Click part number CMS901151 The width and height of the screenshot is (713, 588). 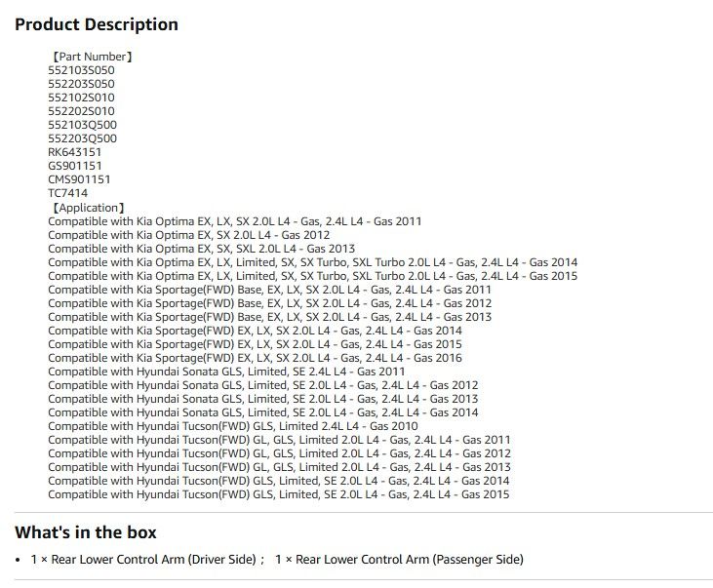pyautogui.click(x=79, y=179)
